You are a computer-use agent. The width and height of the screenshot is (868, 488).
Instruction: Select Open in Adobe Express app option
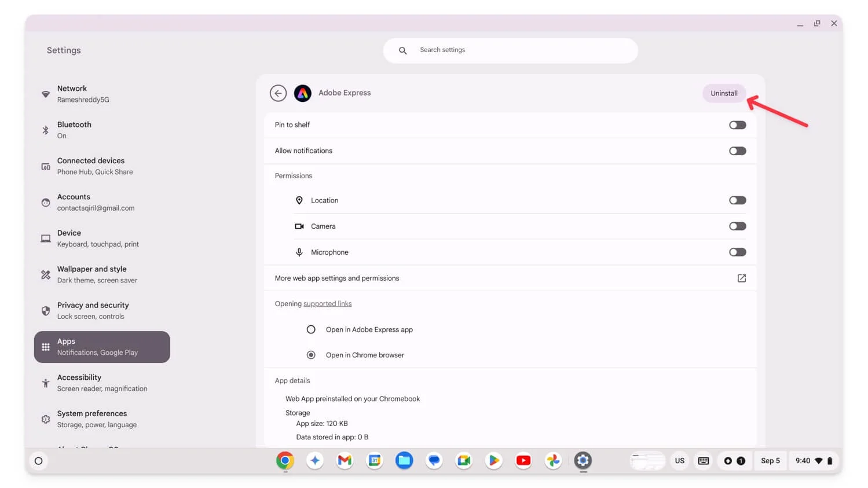click(x=311, y=329)
